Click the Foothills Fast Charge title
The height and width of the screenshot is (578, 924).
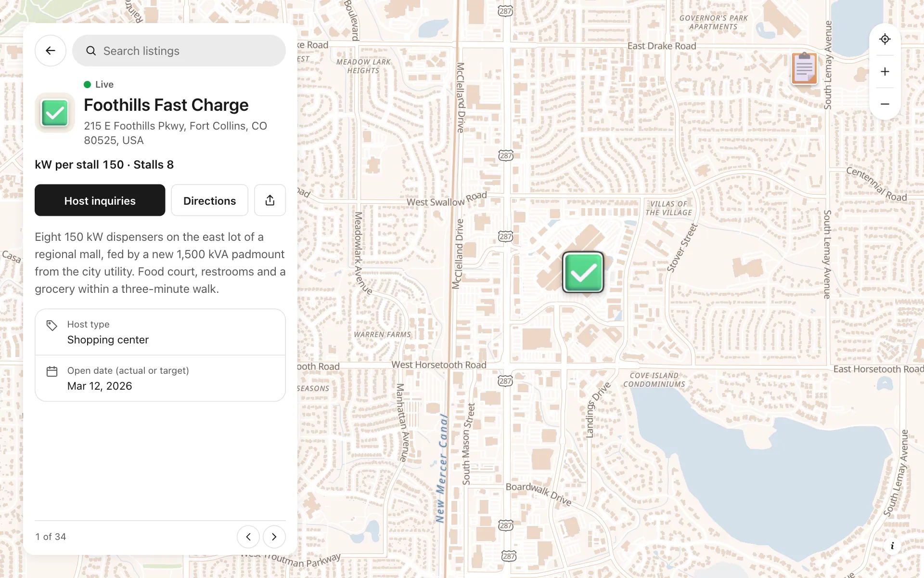click(166, 105)
